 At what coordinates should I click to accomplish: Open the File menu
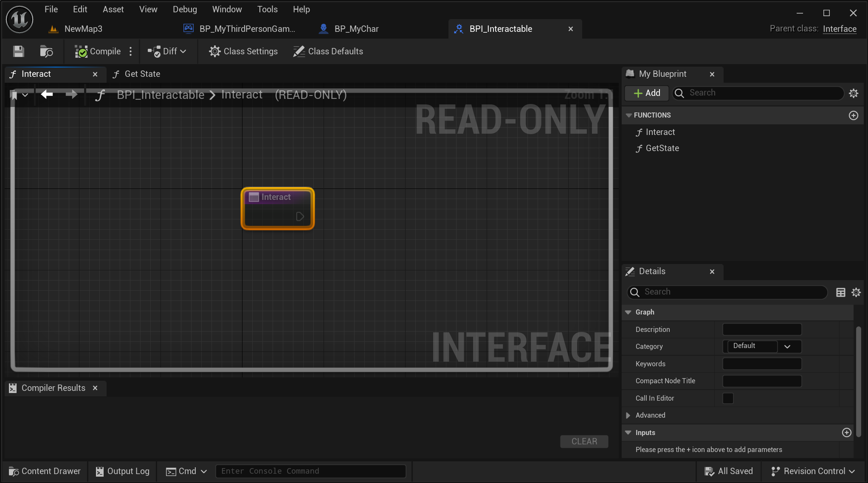pos(51,9)
